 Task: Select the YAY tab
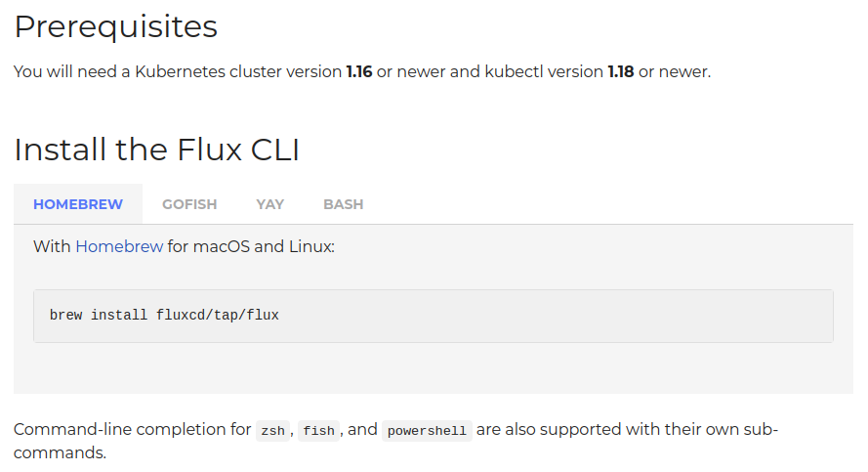(x=270, y=204)
